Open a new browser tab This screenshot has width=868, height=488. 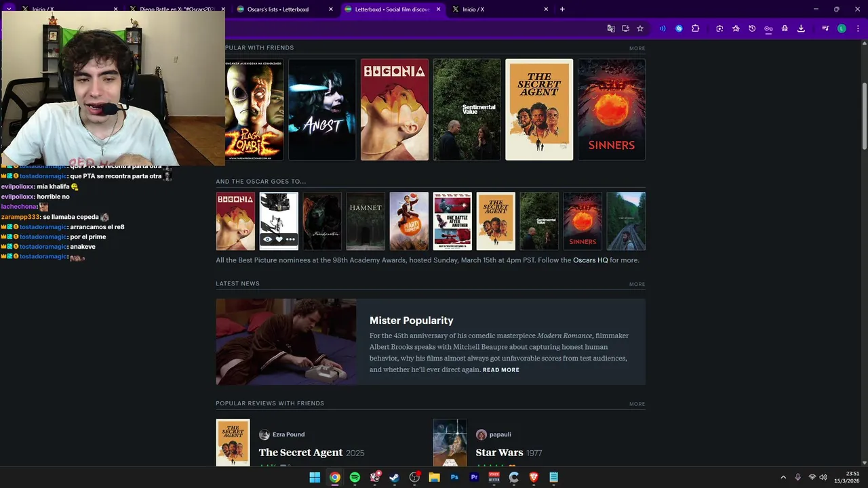click(x=562, y=9)
